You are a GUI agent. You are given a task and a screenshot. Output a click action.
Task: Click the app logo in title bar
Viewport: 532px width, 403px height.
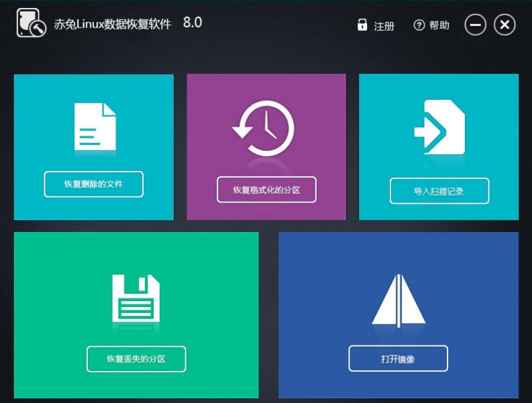pyautogui.click(x=32, y=23)
